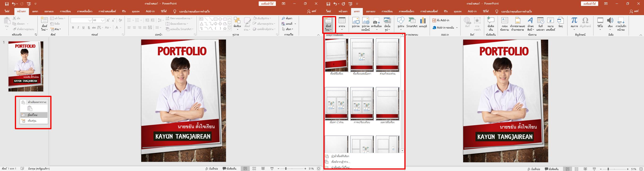Open the Arrange (จัดเรียง) dropdown

[237, 24]
